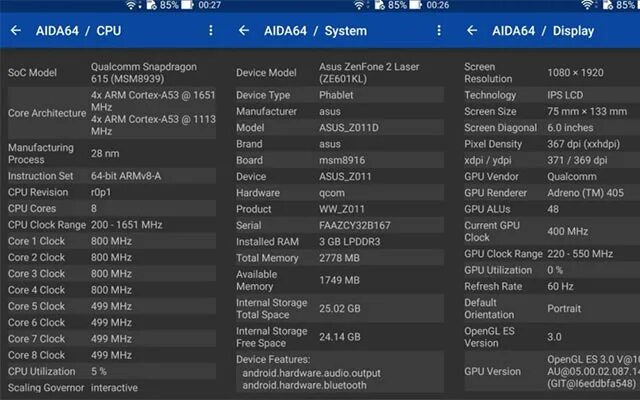Tap the 25.02 GB total space value
Image resolution: width=640 pixels, height=400 pixels.
[340, 309]
